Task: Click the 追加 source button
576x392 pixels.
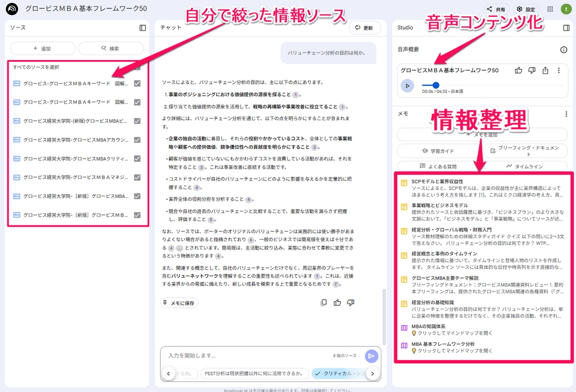Action: [x=43, y=48]
